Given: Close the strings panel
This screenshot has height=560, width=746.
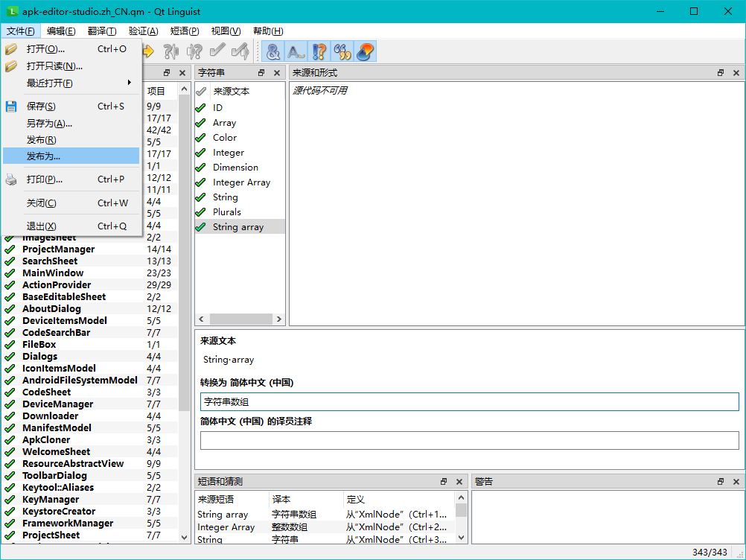Looking at the screenshot, I should (x=277, y=73).
